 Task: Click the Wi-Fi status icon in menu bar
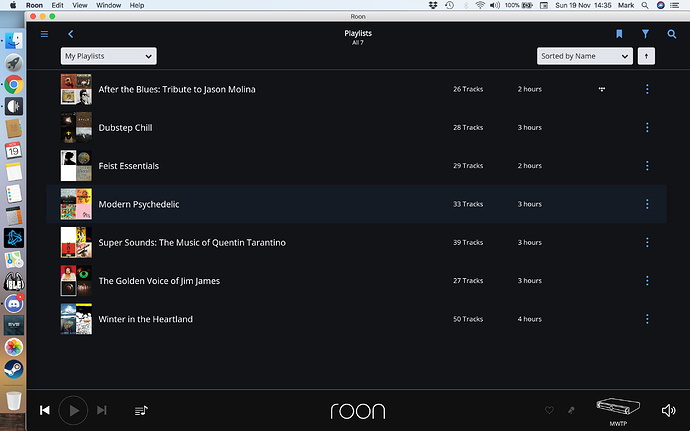pos(480,5)
